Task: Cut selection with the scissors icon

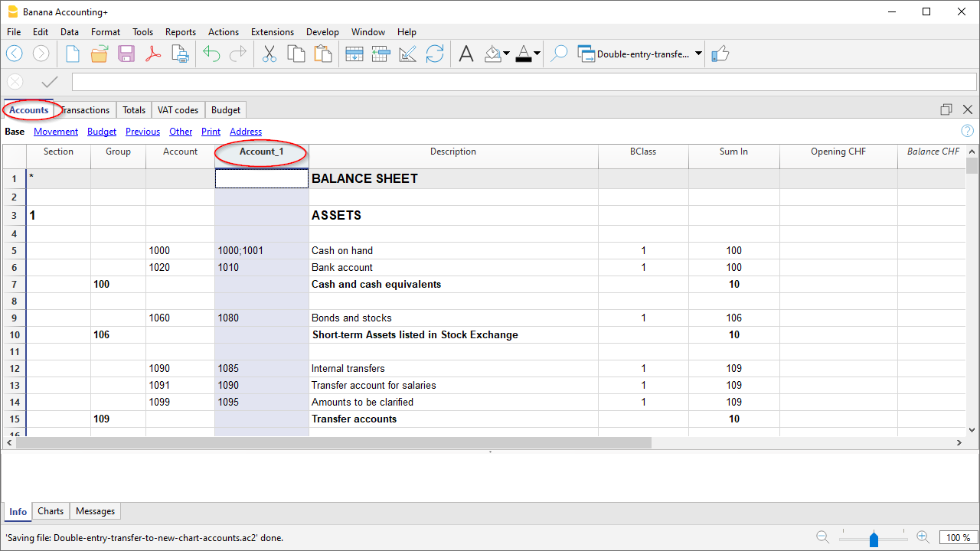Action: pyautogui.click(x=269, y=54)
